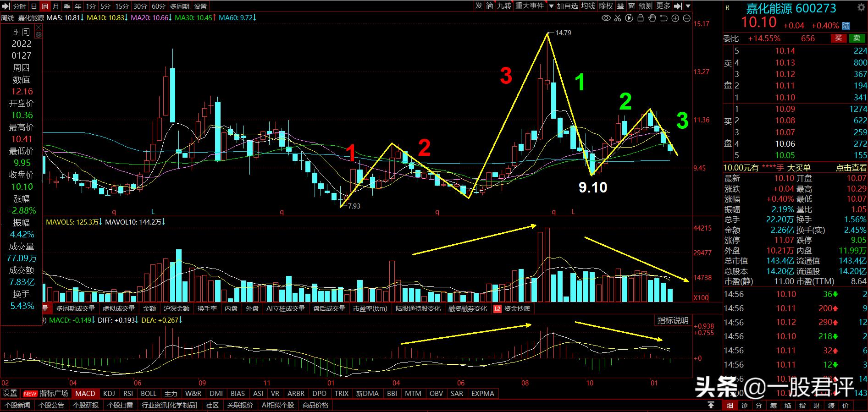Click the up-arrow icon in the bottom bar

711,405
